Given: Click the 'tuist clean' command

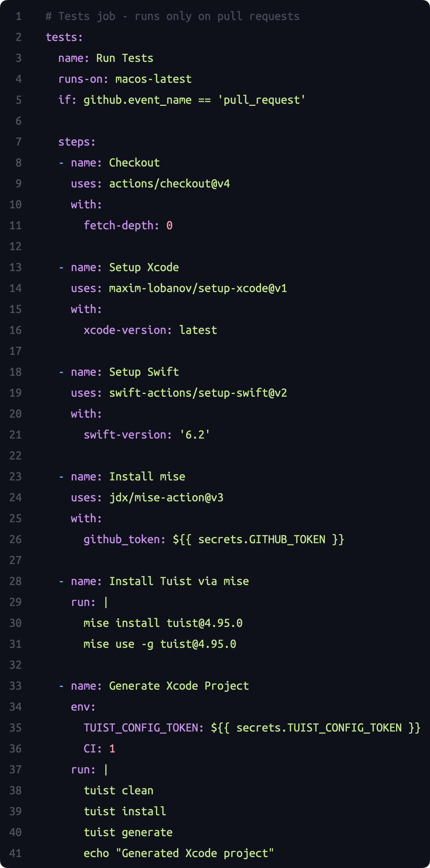Looking at the screenshot, I should (x=118, y=790).
